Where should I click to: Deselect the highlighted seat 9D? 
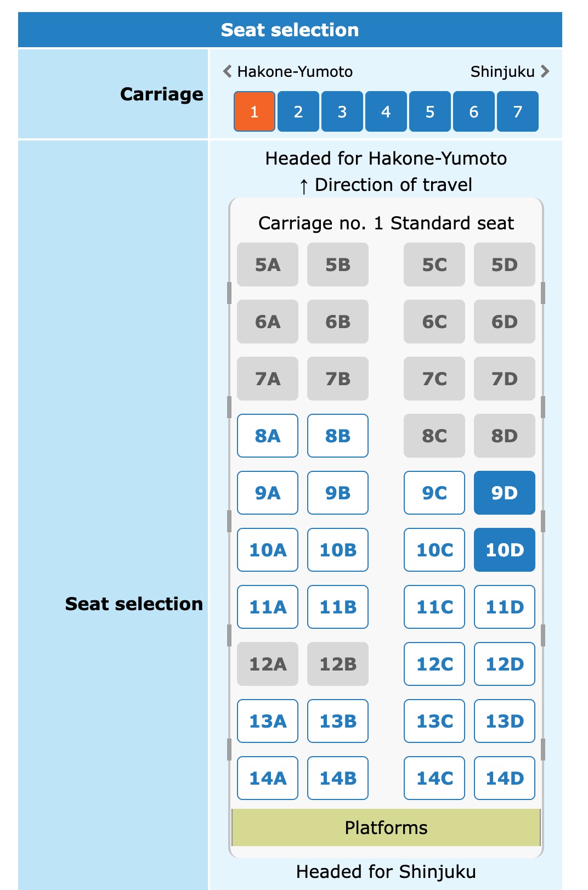504,492
